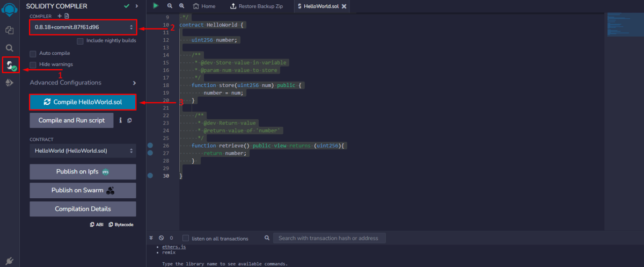Enable Hide warnings checkbox
The width and height of the screenshot is (644, 267).
(33, 64)
